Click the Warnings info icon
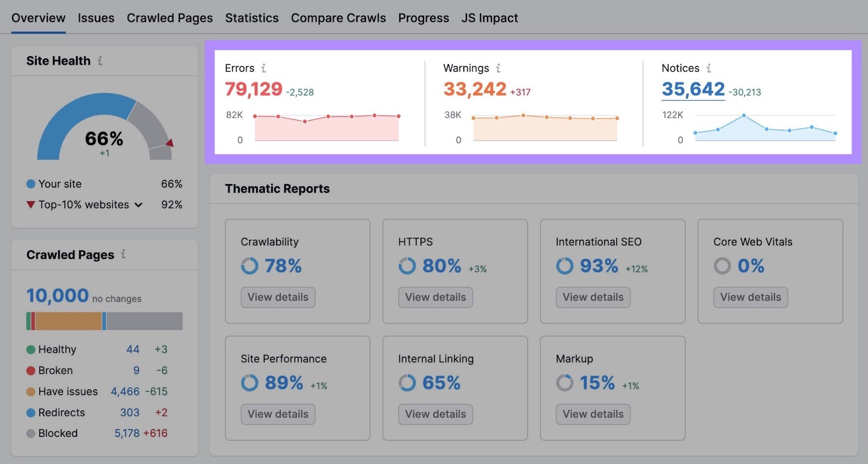The image size is (868, 464). point(498,68)
